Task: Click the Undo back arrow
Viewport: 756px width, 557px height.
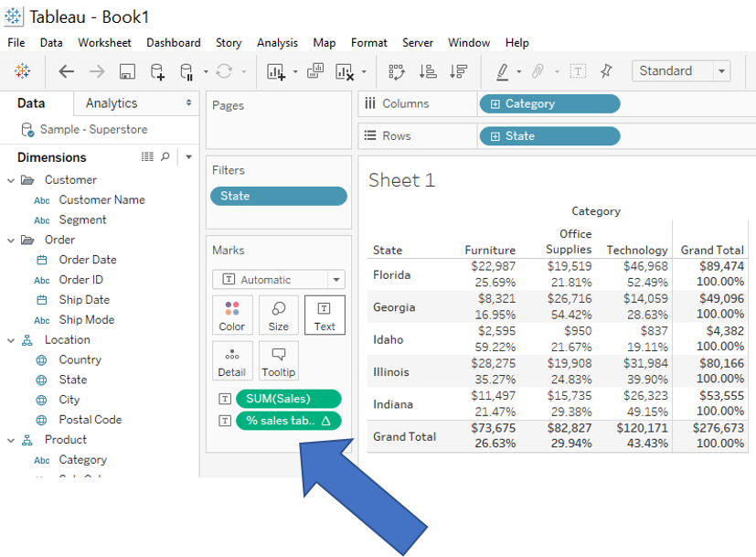Action: pos(67,71)
